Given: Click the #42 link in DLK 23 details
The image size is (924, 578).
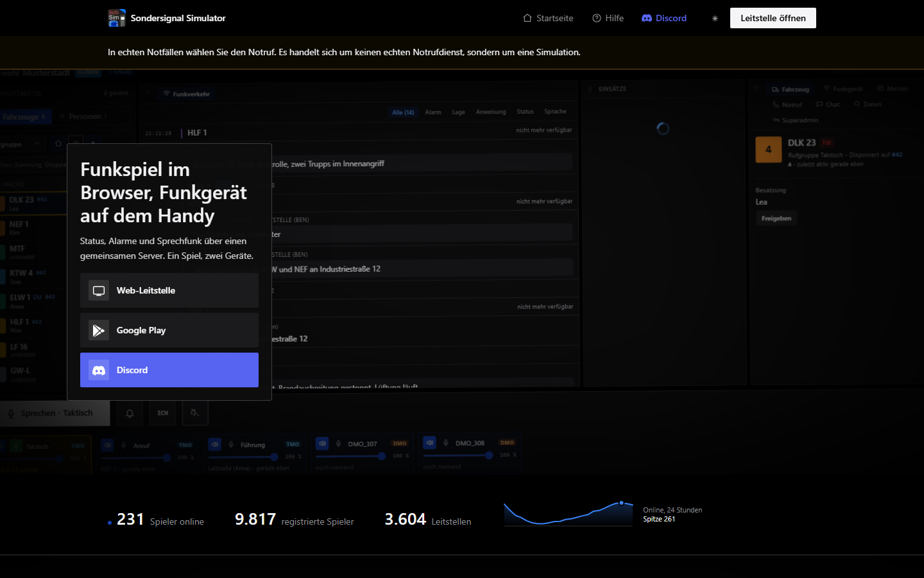Looking at the screenshot, I should point(896,155).
